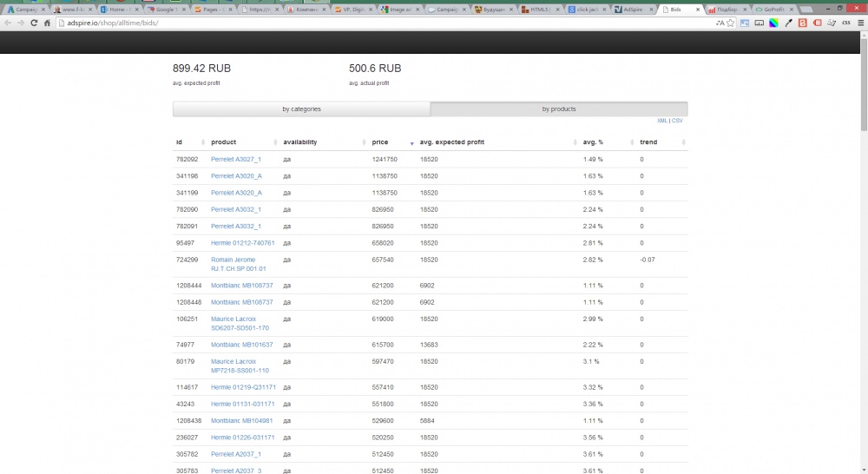868x474 pixels.
Task: Download the XML export
Action: [661, 121]
